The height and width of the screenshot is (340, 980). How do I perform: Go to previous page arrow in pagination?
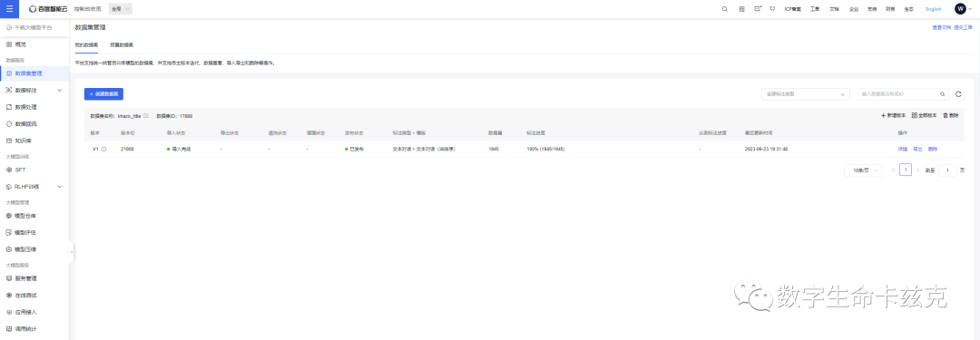pos(893,170)
